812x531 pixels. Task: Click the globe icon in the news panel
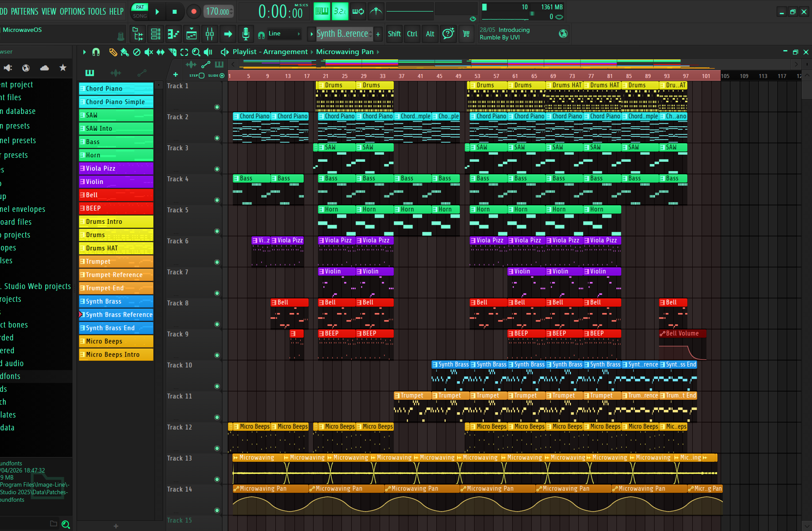[x=563, y=34]
